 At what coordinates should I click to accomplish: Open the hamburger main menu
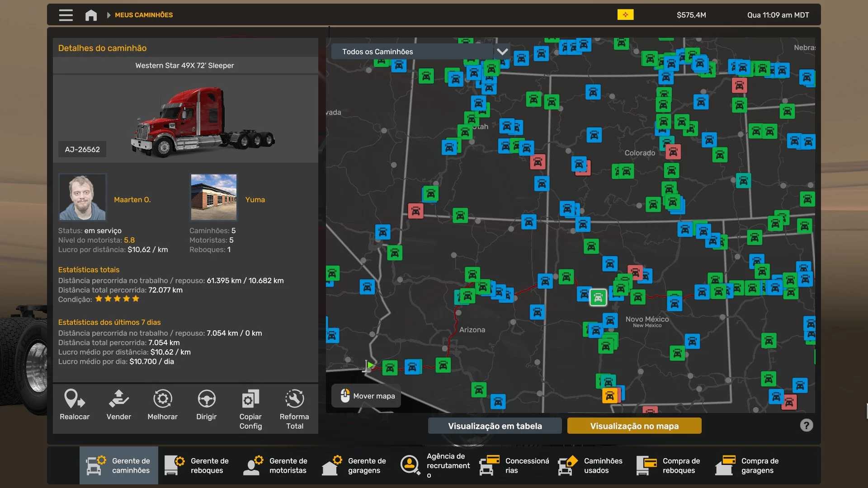(x=66, y=15)
